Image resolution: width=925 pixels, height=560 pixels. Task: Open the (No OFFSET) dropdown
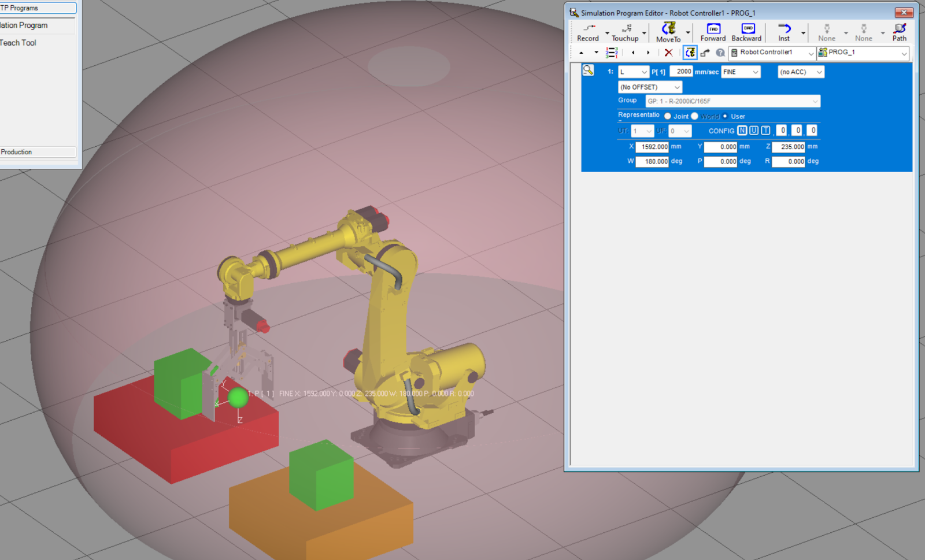tap(650, 87)
